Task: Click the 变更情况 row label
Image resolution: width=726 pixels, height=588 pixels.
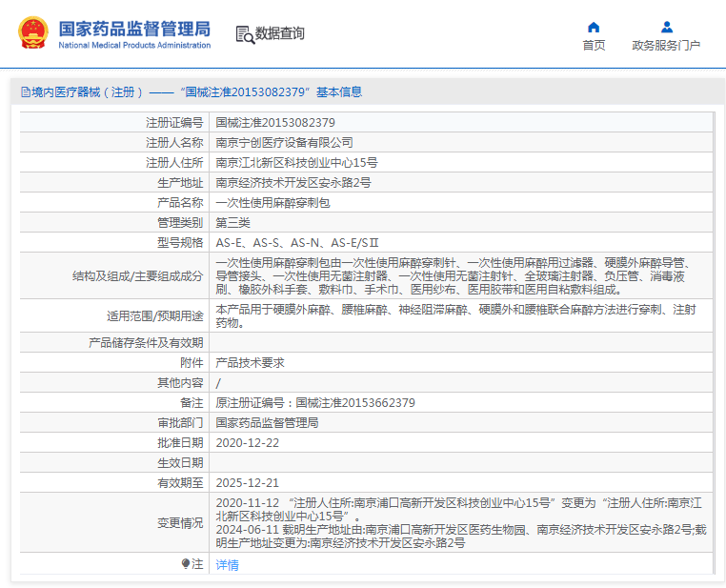Action: click(180, 522)
